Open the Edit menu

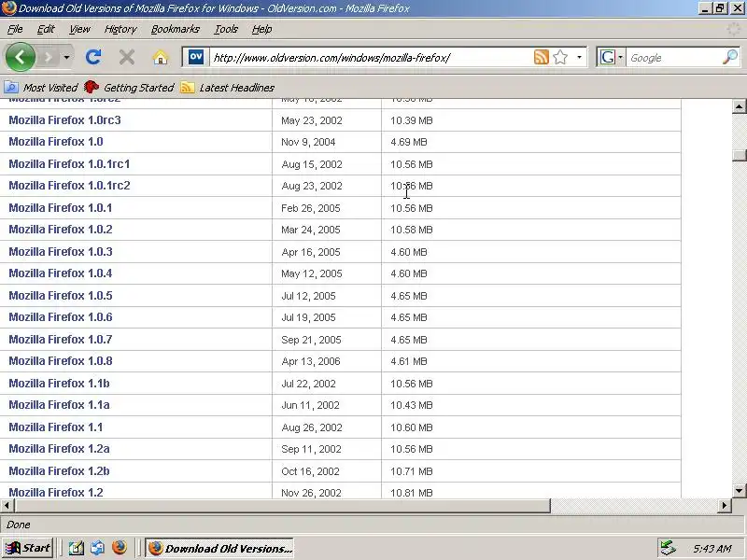(x=46, y=29)
